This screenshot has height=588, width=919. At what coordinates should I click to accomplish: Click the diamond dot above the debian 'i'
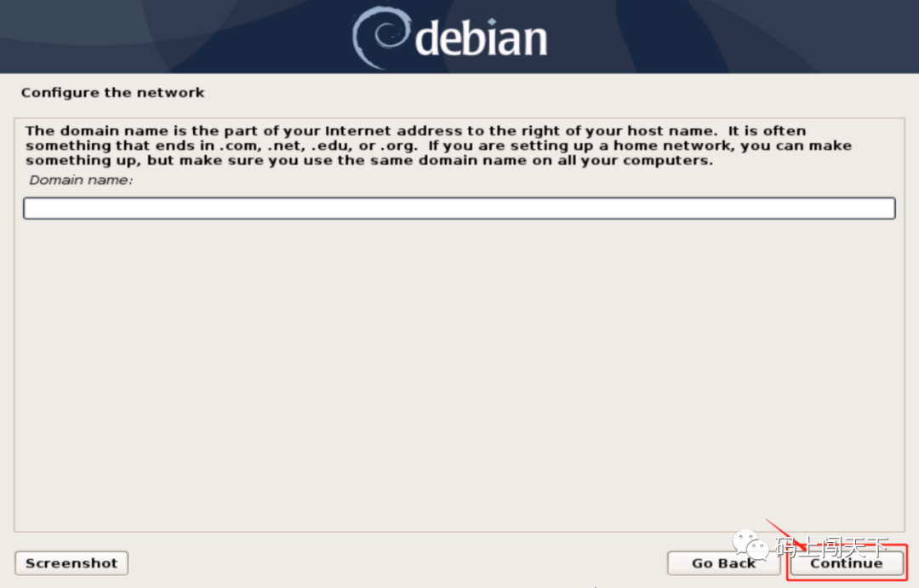pyautogui.click(x=492, y=21)
